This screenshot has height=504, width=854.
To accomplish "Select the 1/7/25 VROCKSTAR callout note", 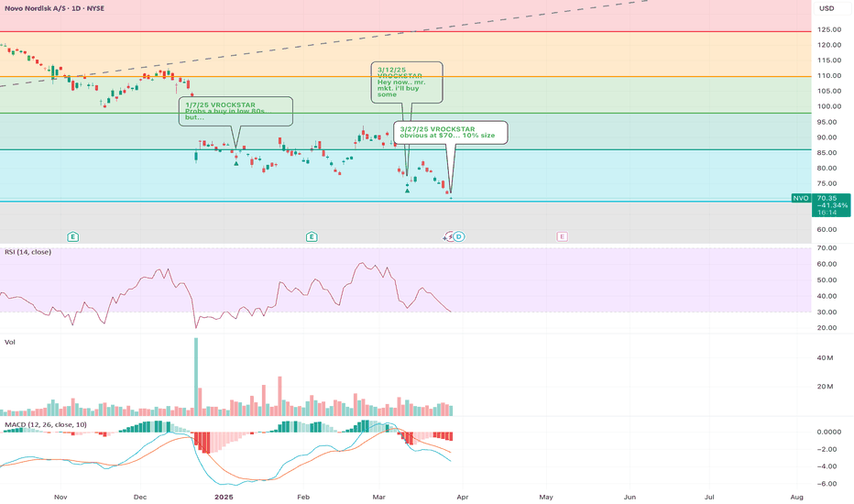I will point(235,111).
